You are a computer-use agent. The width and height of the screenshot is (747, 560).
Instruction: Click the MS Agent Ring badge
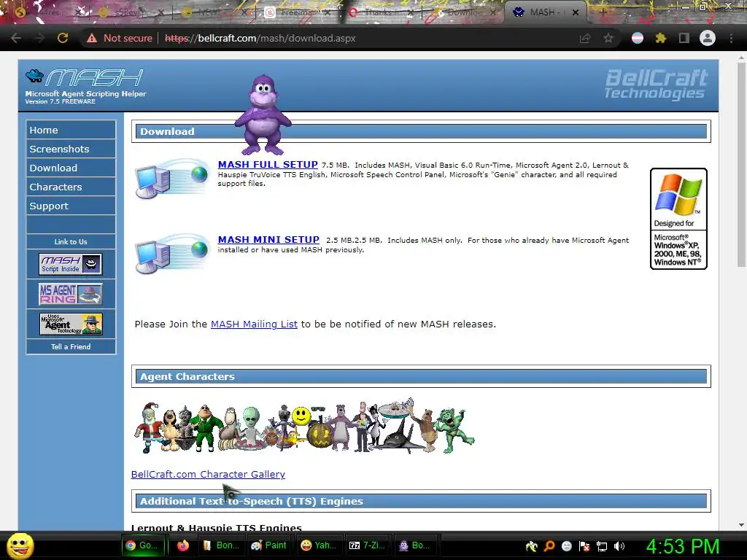71,294
